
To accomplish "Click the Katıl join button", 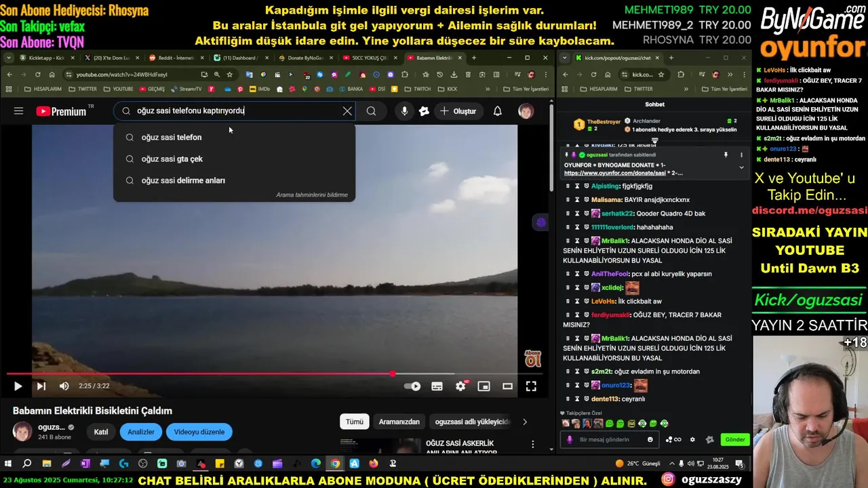I will [101, 432].
